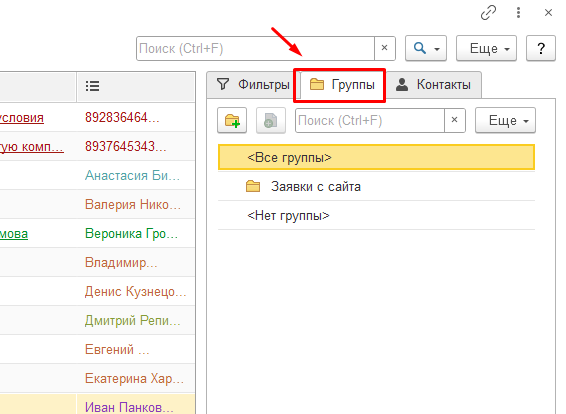Clear the groups search field with X
The width and height of the screenshot is (566, 414).
455,120
